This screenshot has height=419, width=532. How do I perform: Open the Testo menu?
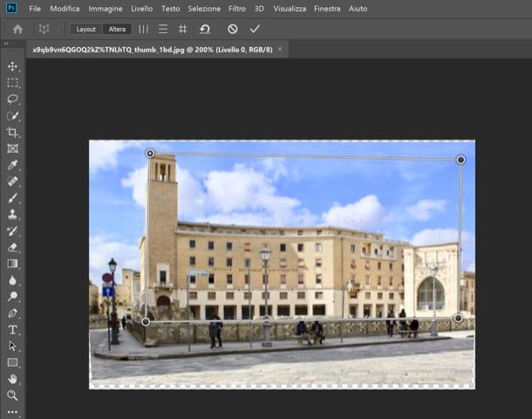click(171, 9)
